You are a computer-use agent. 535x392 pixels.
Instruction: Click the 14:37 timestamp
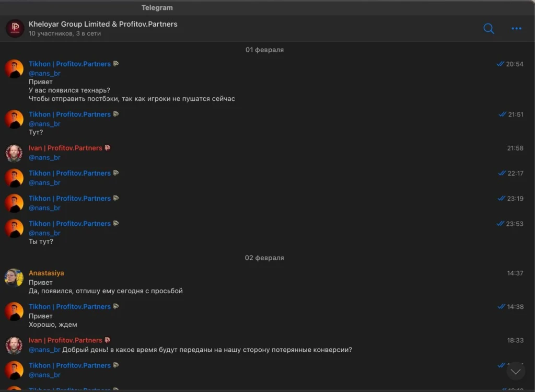tap(515, 273)
